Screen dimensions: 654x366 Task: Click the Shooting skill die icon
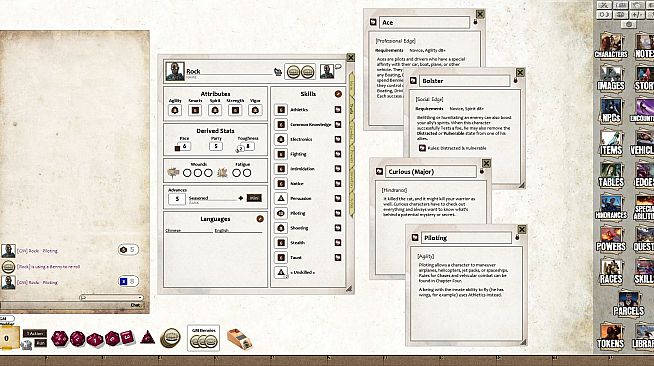point(281,228)
